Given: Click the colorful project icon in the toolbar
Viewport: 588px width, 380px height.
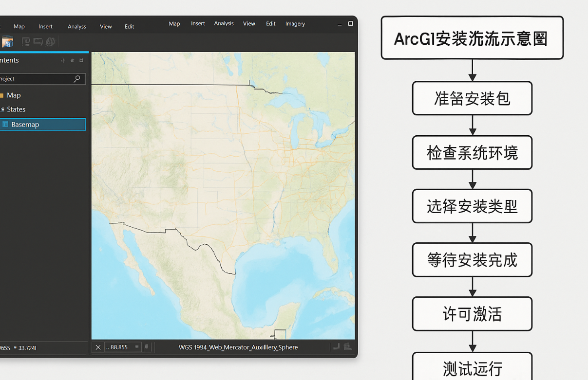Looking at the screenshot, I should click(x=7, y=42).
